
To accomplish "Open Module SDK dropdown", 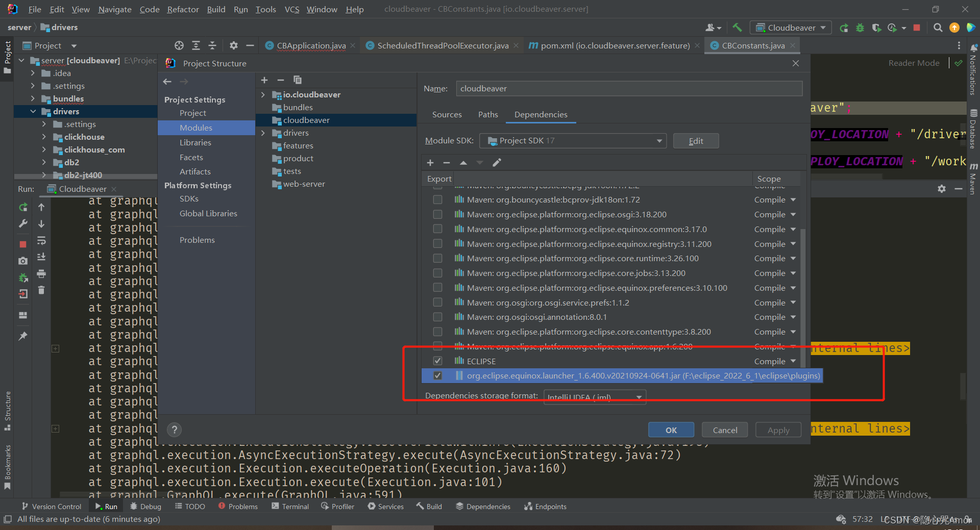I will click(573, 141).
